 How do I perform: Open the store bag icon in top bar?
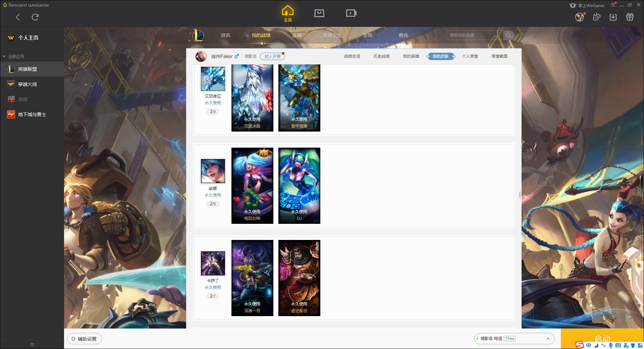click(319, 13)
